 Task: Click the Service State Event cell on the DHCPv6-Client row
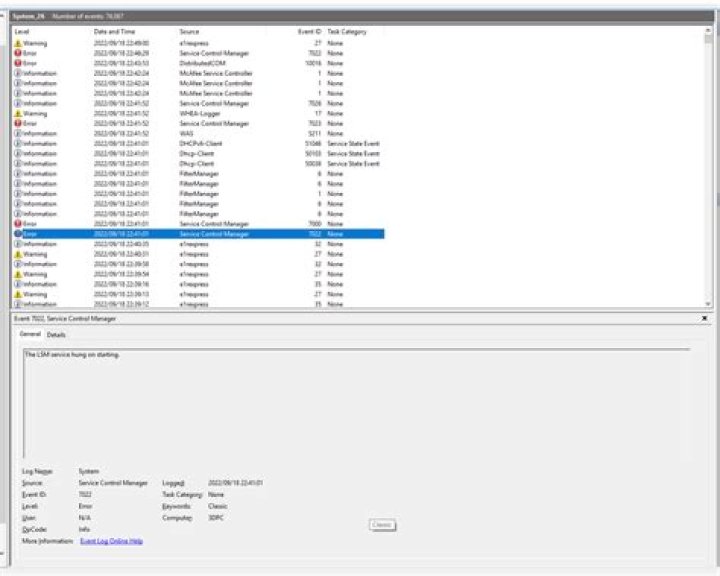353,144
